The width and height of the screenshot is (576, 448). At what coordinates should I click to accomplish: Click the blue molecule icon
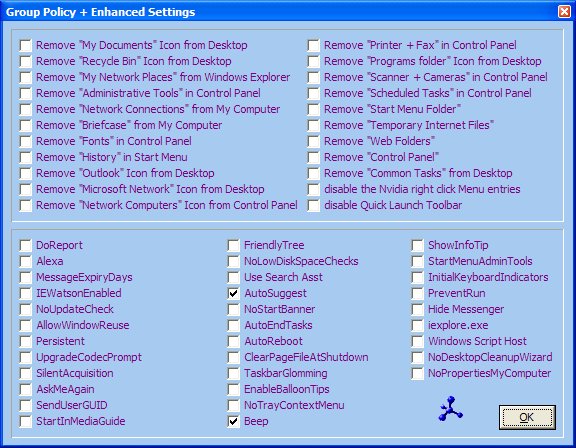(450, 409)
